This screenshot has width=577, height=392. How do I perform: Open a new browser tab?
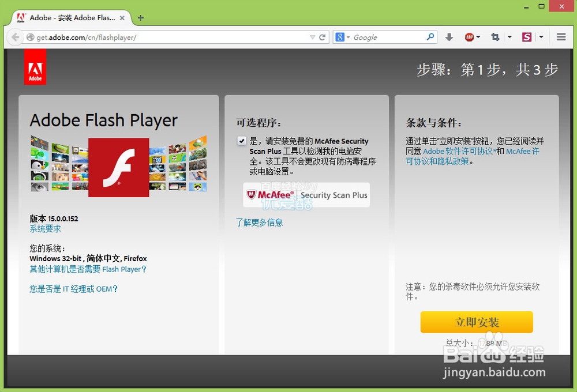click(140, 17)
